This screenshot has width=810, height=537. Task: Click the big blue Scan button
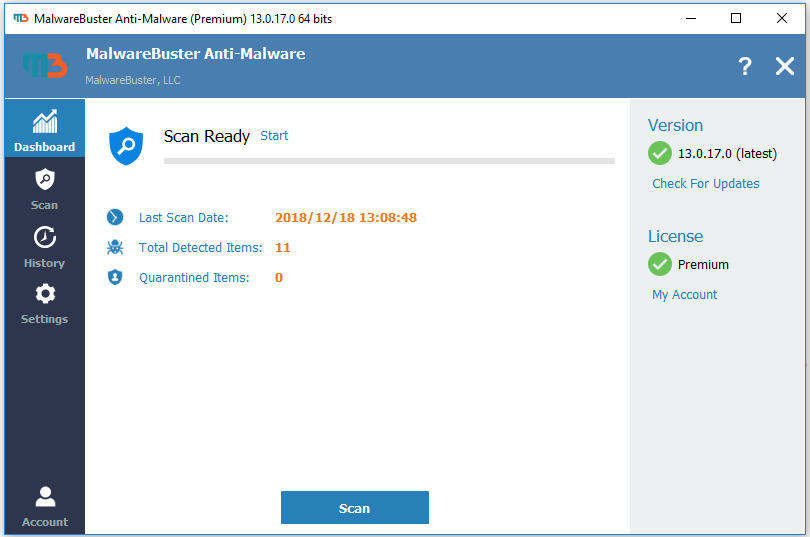tap(354, 508)
